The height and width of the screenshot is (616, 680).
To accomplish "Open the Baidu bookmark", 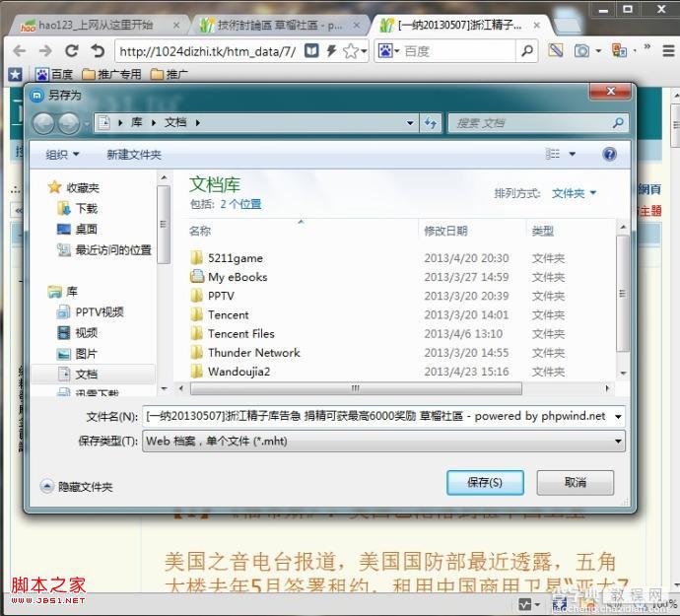I will pyautogui.click(x=54, y=75).
